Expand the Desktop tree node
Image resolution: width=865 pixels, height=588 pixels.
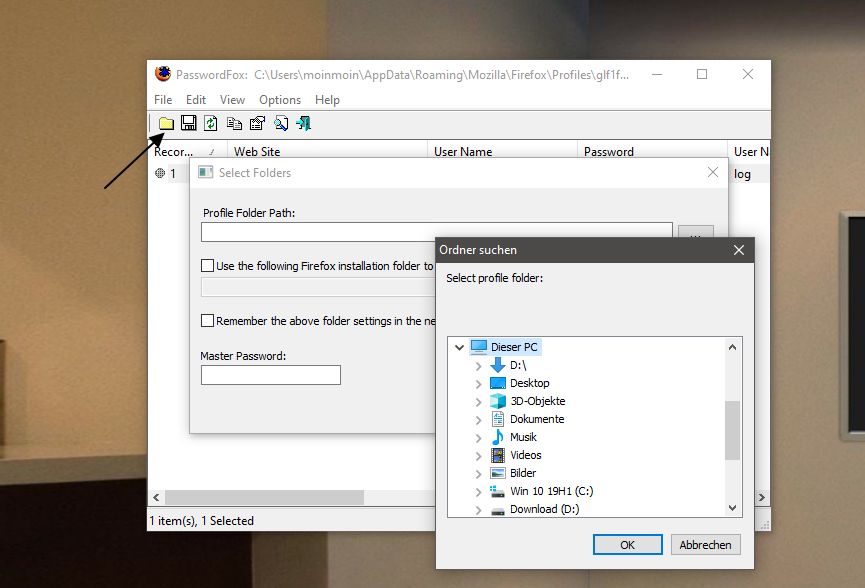pyautogui.click(x=479, y=383)
